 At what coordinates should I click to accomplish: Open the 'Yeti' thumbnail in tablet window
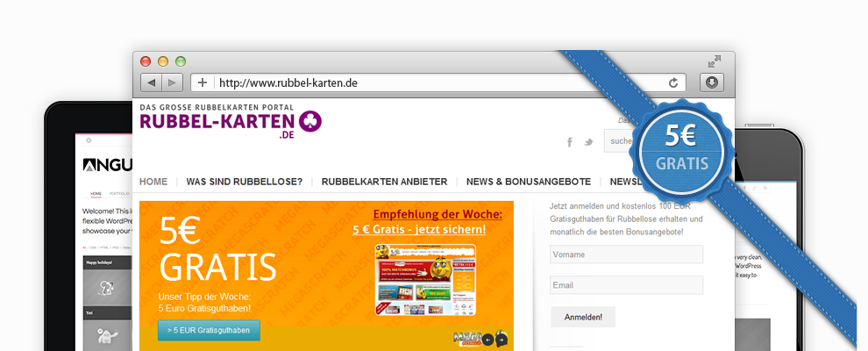[x=107, y=331]
